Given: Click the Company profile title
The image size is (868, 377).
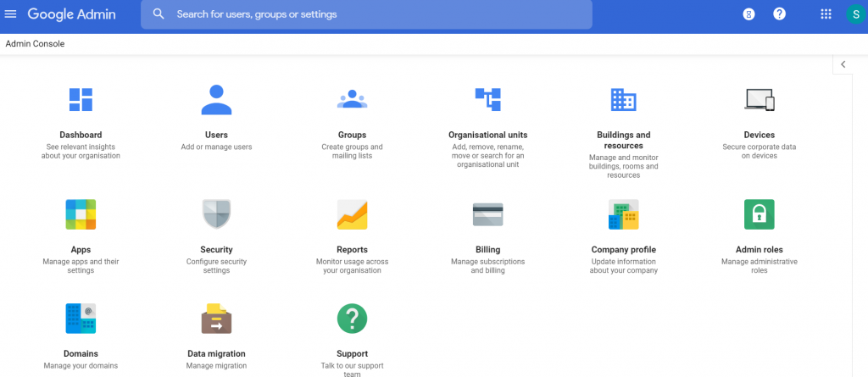Looking at the screenshot, I should click(x=623, y=250).
